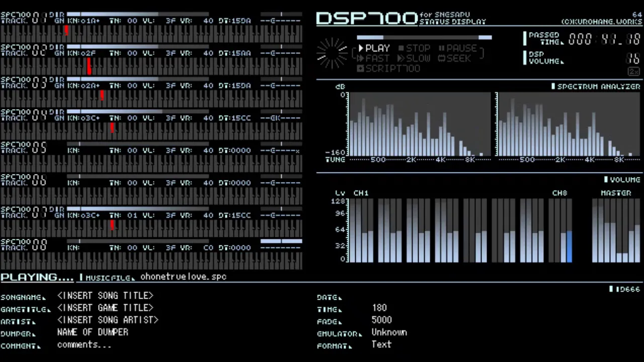The image size is (644, 362).
Task: Click the DT:15DA value on track 01
Action: tap(234, 21)
